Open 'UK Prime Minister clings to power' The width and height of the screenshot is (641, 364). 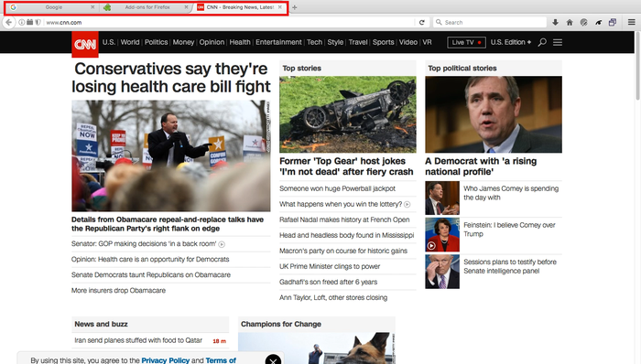pyautogui.click(x=330, y=266)
